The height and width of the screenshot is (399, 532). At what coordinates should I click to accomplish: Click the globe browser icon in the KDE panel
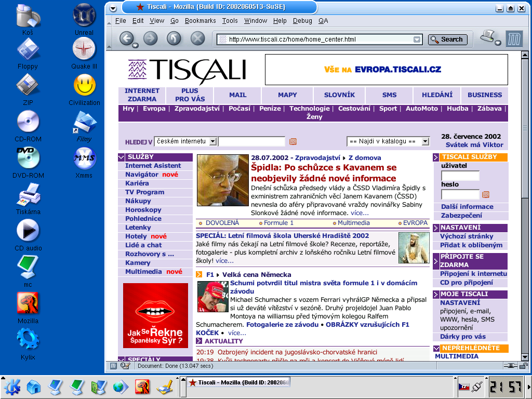[121, 387]
